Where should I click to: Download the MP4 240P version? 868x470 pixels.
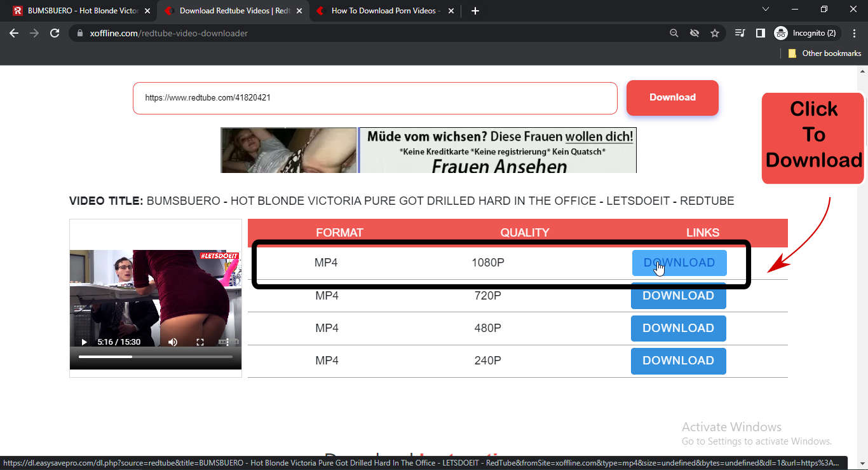coord(678,361)
